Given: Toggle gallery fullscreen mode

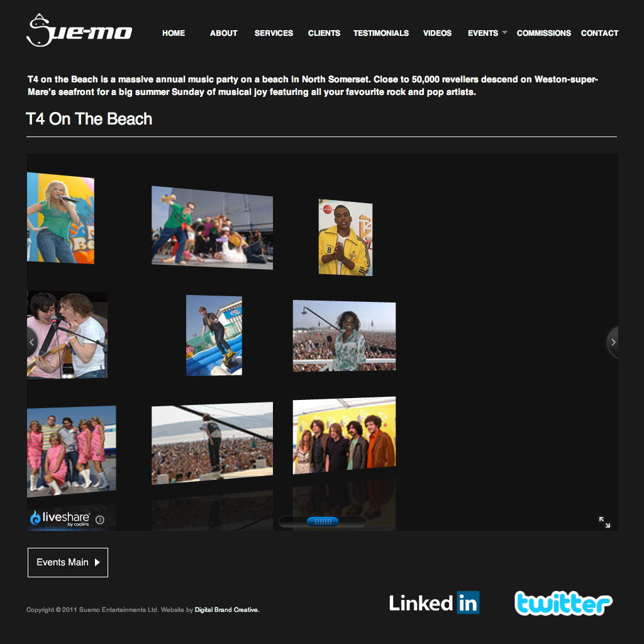Looking at the screenshot, I should tap(604, 522).
